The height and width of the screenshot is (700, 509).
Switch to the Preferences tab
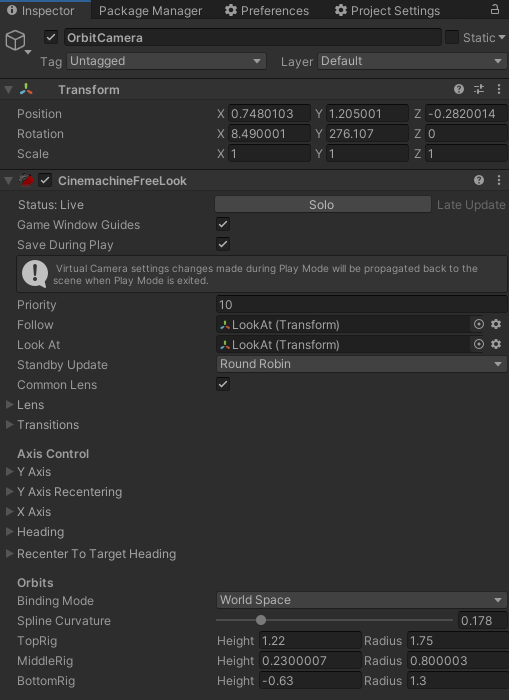267,10
